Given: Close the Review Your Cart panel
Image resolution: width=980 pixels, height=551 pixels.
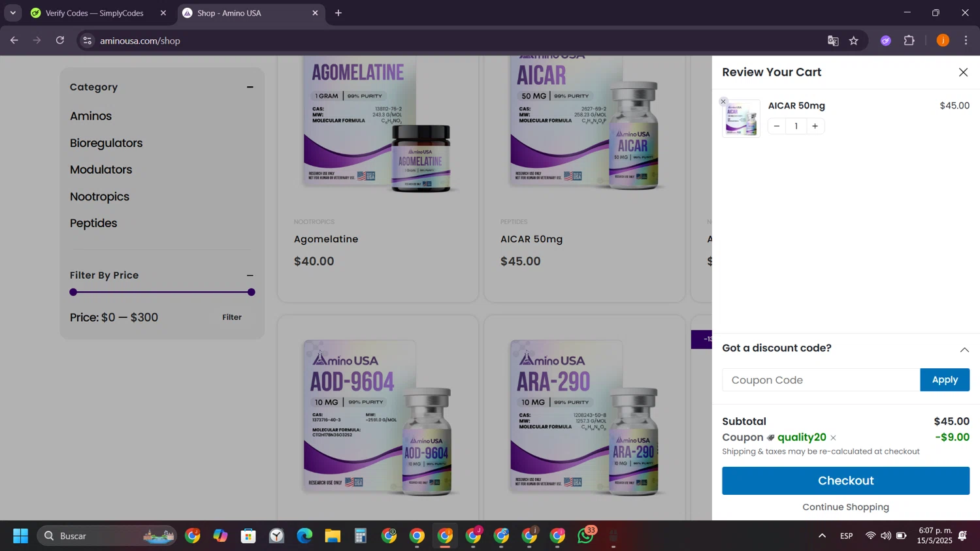Looking at the screenshot, I should [963, 72].
